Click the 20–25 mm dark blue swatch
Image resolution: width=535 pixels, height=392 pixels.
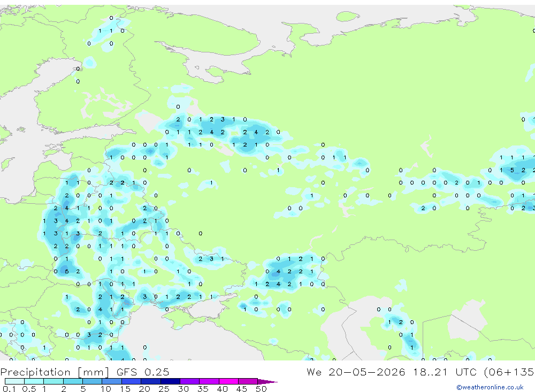point(150,381)
